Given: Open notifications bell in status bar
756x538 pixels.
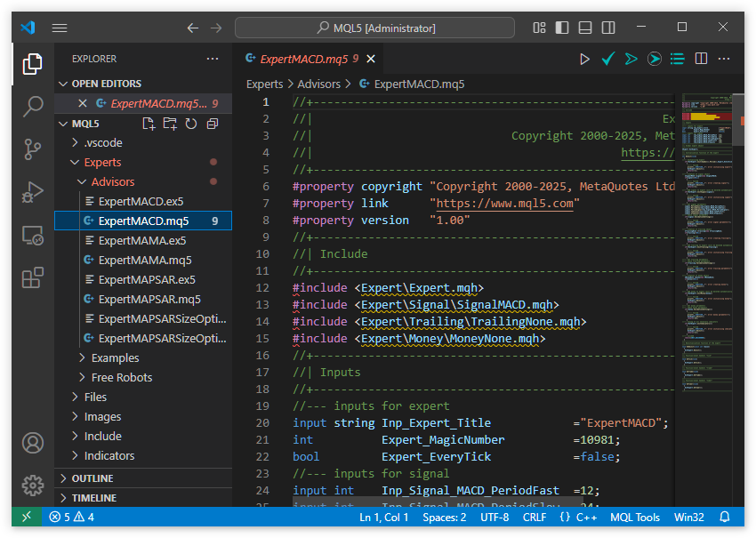Looking at the screenshot, I should coord(724,518).
